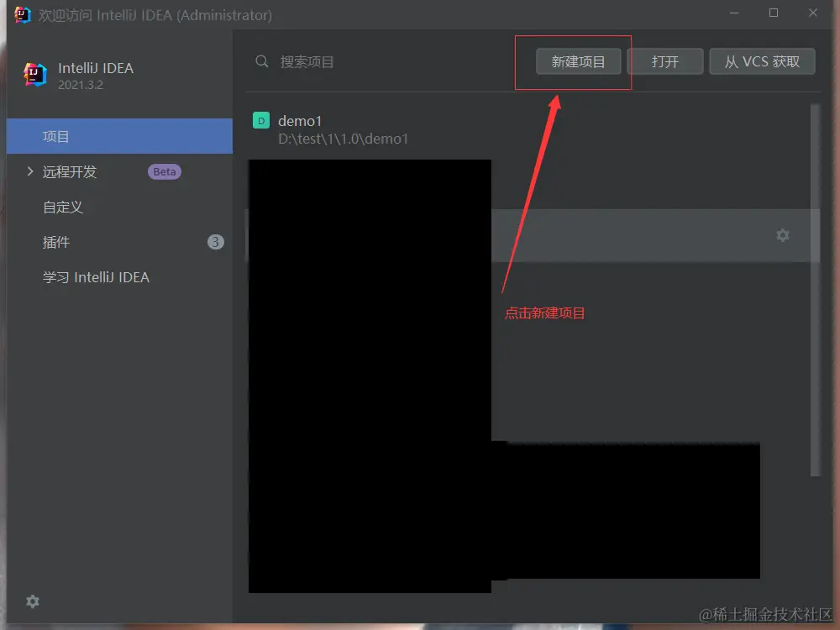Screen dimensions: 840x630
Task: Click the title bar IntelliJ icon
Action: pyautogui.click(x=22, y=14)
